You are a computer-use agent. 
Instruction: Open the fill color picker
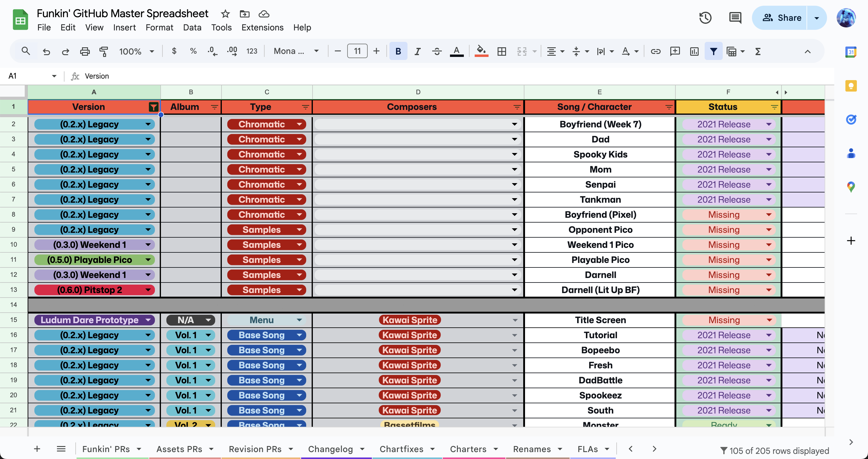tap(481, 51)
